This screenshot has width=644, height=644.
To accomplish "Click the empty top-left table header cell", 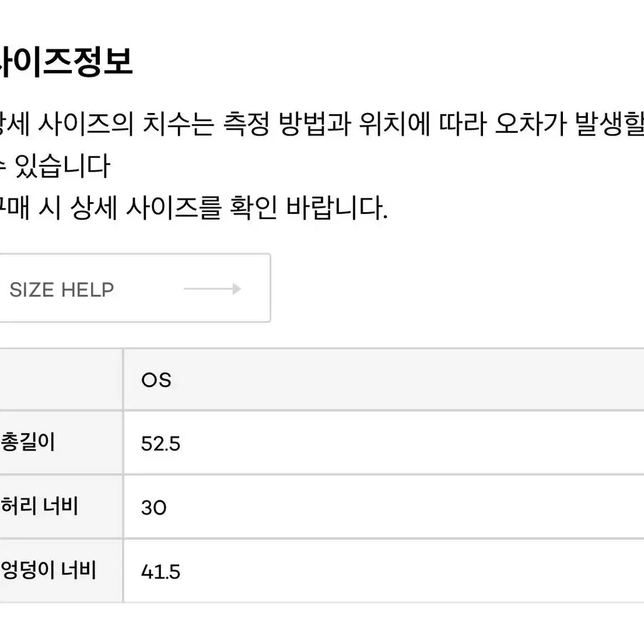I will [61, 379].
